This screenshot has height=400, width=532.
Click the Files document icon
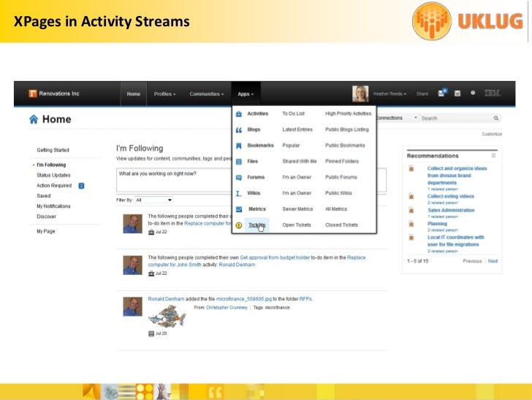pos(239,162)
